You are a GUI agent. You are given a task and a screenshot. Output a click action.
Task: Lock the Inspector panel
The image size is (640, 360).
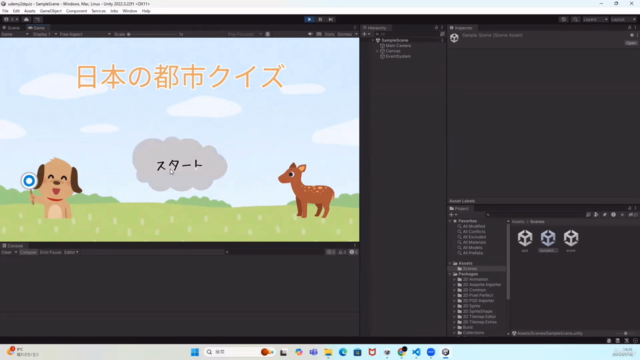(629, 28)
